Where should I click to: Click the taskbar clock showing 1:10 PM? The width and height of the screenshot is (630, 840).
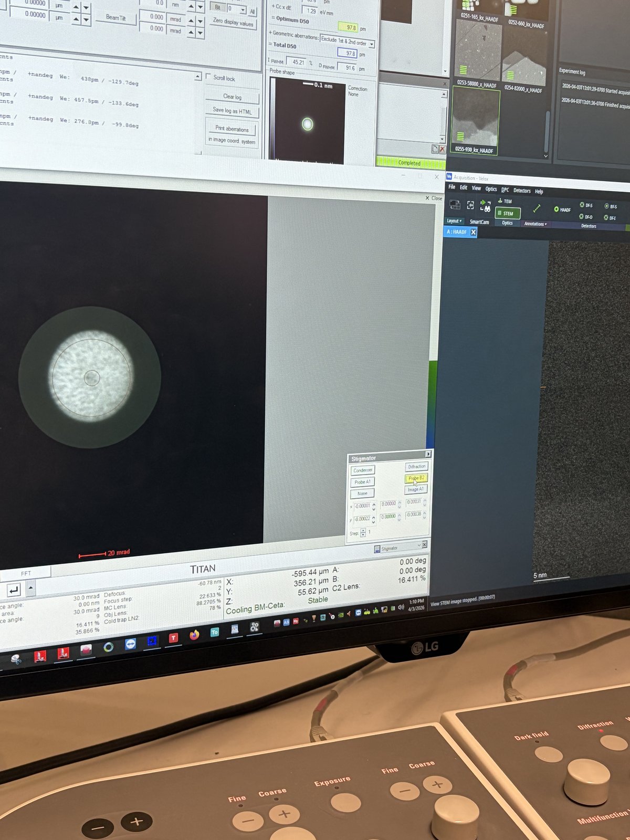click(416, 604)
